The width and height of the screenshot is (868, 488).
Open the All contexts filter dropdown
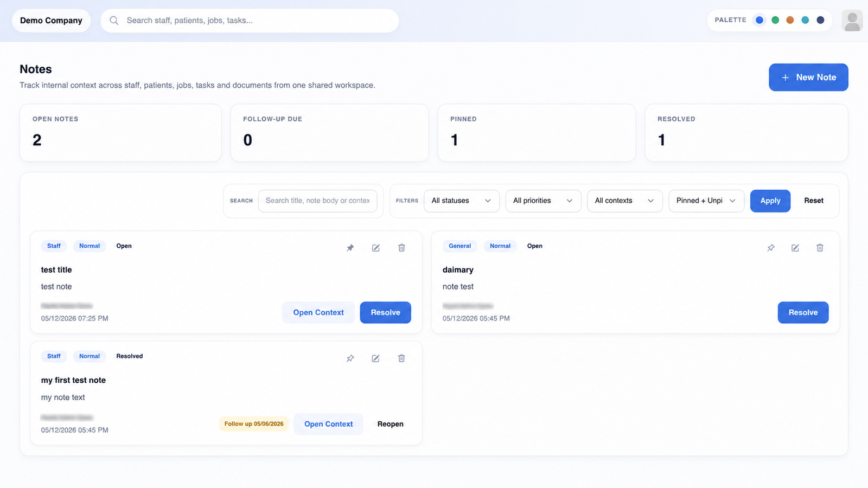(625, 201)
